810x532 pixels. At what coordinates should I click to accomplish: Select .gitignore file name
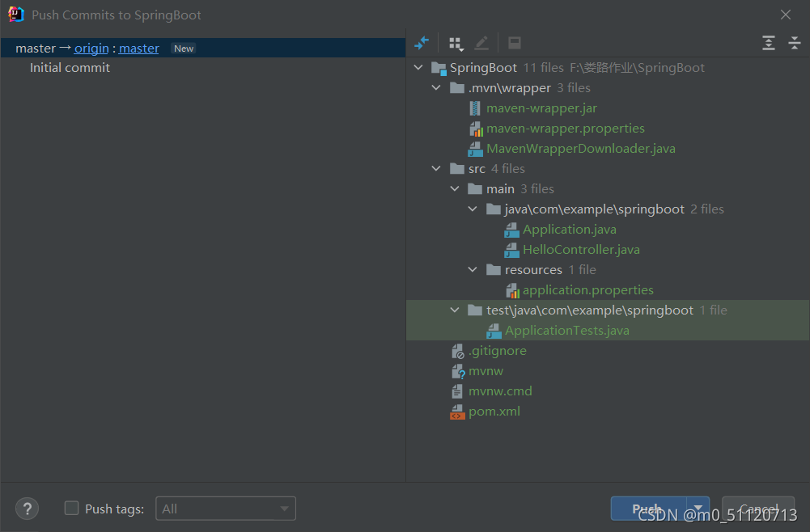498,351
